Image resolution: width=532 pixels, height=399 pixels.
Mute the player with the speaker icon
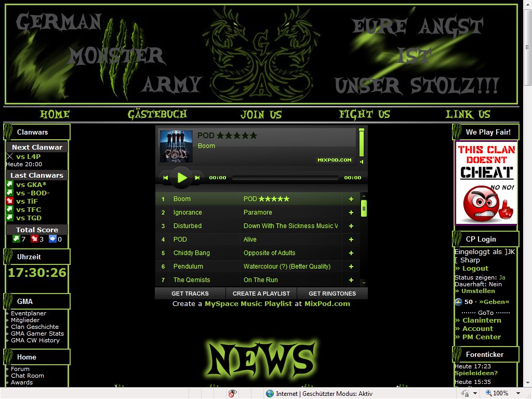pos(362,162)
